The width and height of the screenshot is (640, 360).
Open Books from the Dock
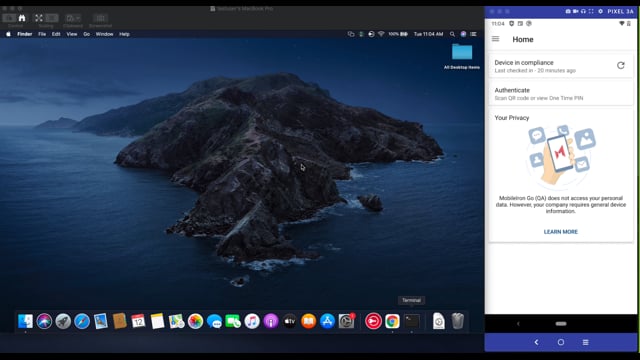point(309,321)
